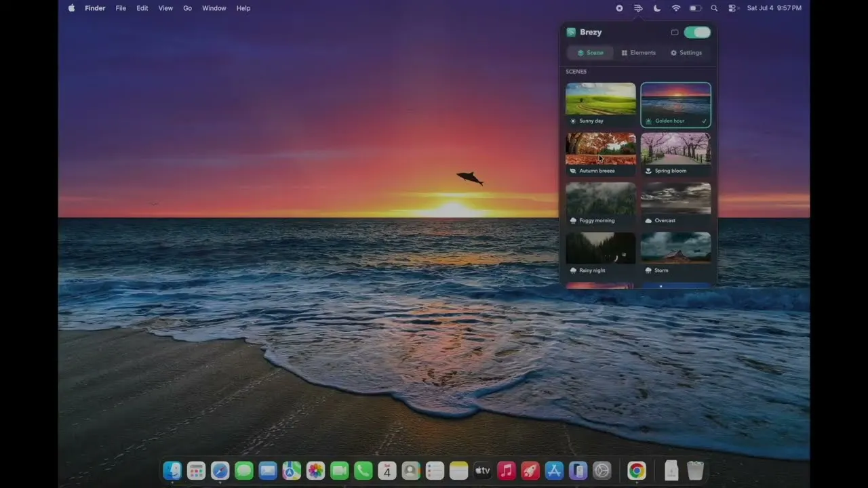
Task: Pick the Spring bloom scene
Action: (676, 155)
